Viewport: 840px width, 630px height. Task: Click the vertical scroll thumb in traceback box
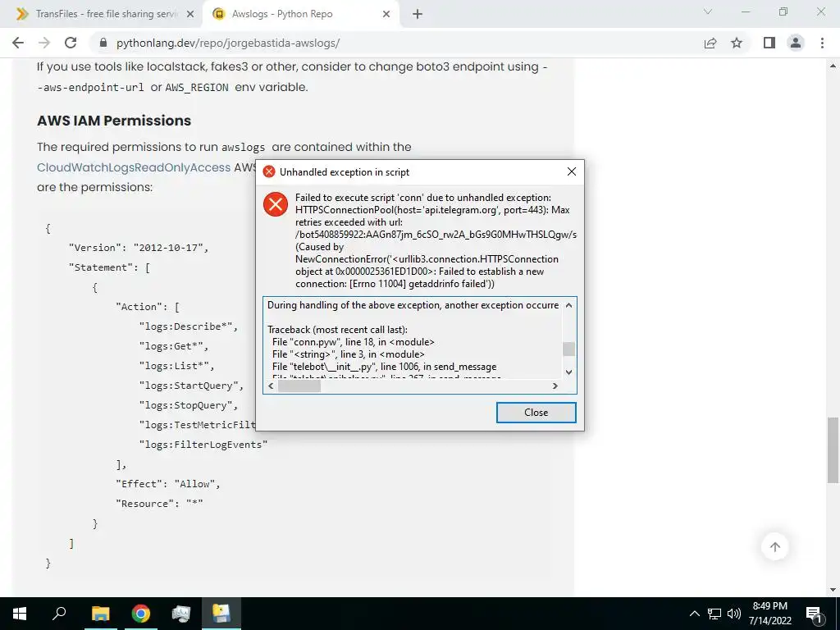(x=569, y=349)
